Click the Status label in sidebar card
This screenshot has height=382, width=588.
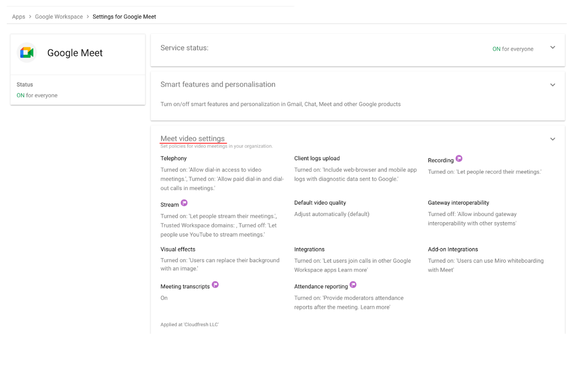[25, 85]
